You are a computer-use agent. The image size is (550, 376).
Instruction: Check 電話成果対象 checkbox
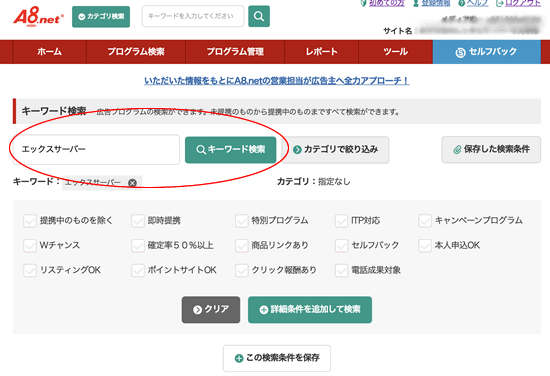click(x=341, y=270)
